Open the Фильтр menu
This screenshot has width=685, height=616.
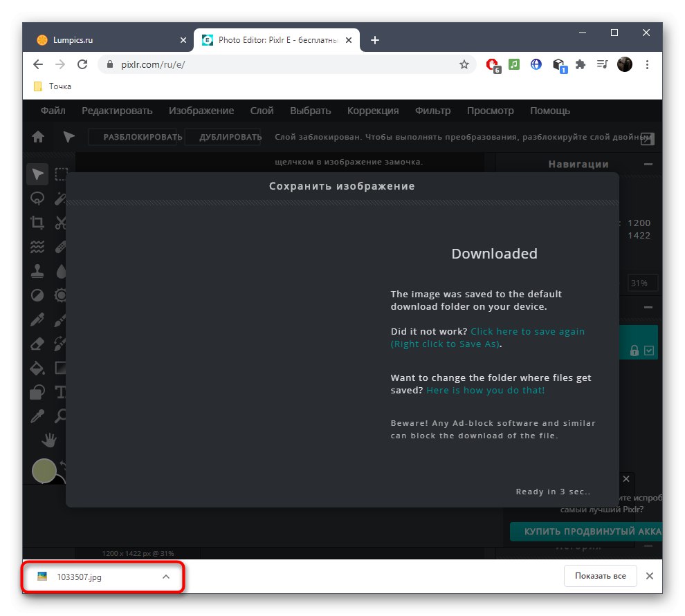[432, 111]
